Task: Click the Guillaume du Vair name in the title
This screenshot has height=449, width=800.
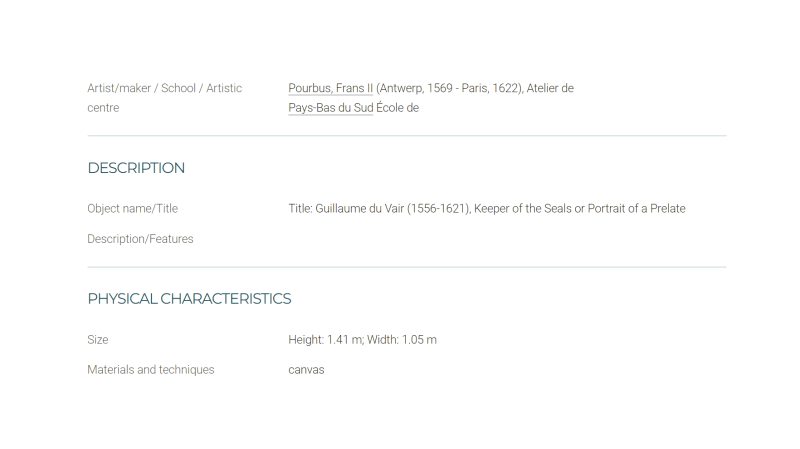Action: [x=360, y=209]
